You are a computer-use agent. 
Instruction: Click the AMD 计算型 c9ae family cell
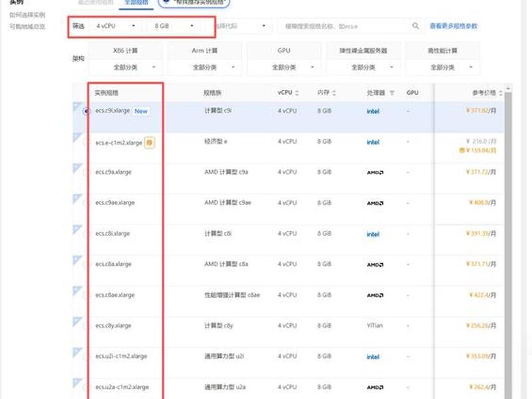coord(227,203)
